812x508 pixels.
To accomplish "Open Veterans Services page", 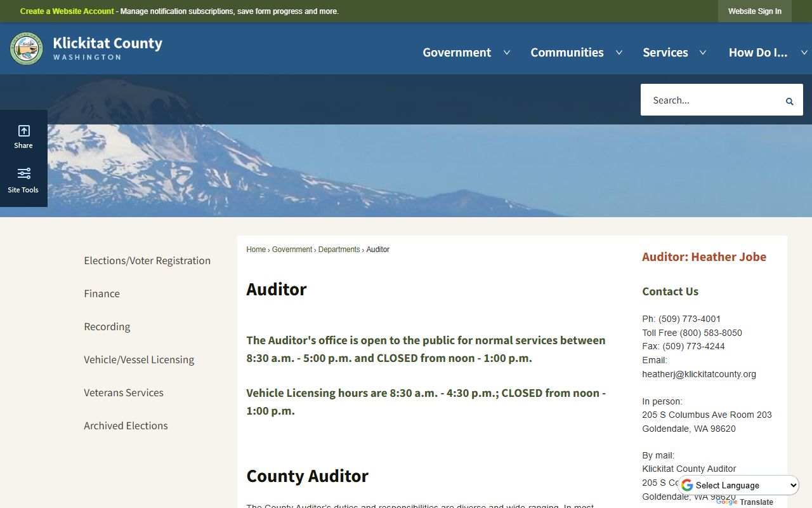I will pos(124,392).
